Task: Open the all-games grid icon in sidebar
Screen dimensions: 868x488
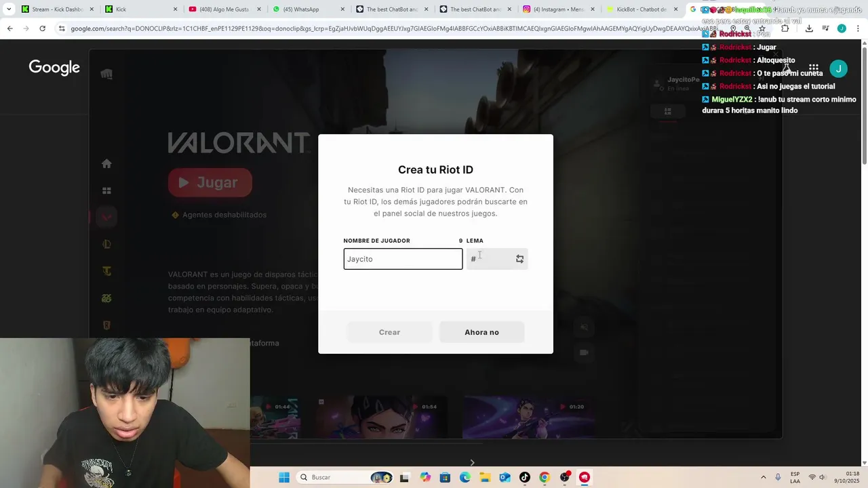Action: pyautogui.click(x=106, y=191)
